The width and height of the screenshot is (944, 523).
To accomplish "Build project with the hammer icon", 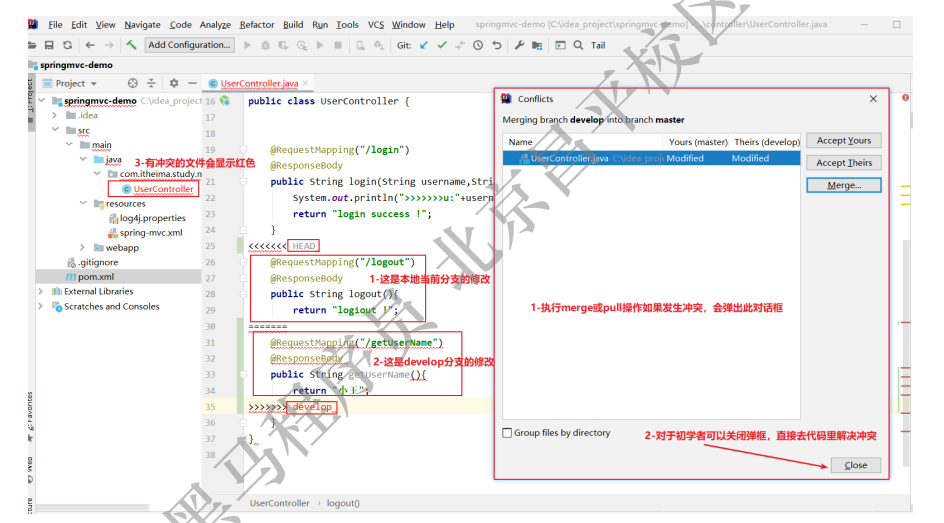I will click(x=131, y=45).
